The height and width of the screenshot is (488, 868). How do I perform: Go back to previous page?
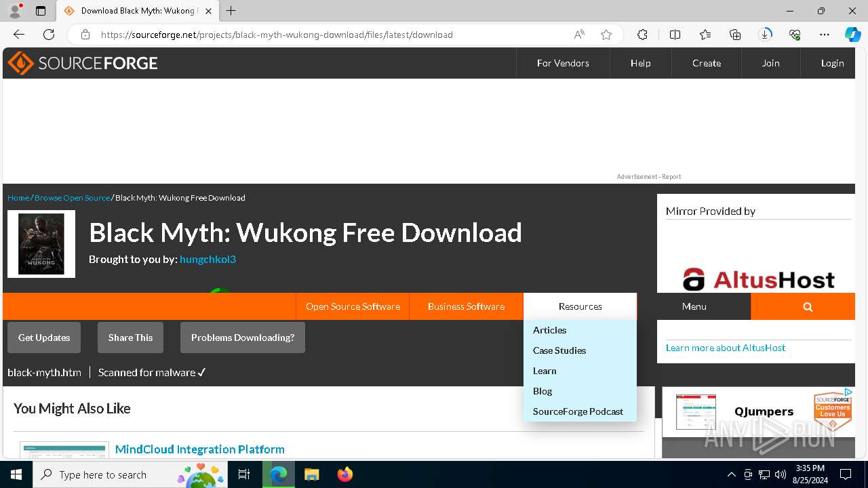pos(19,35)
